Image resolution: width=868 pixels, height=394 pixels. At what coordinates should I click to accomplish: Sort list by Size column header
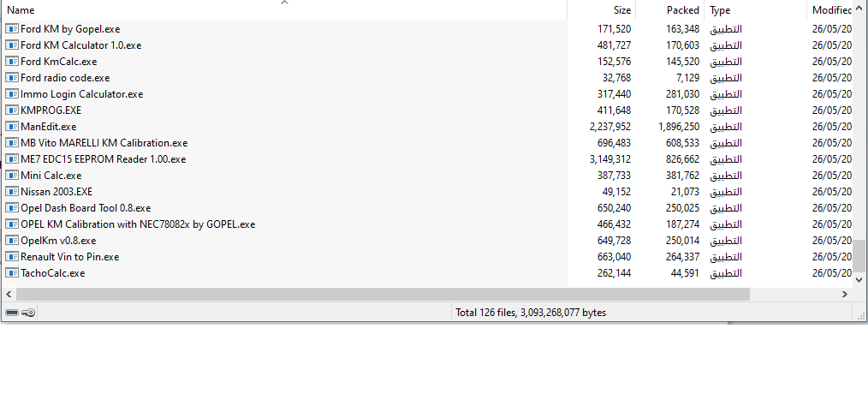(601, 10)
